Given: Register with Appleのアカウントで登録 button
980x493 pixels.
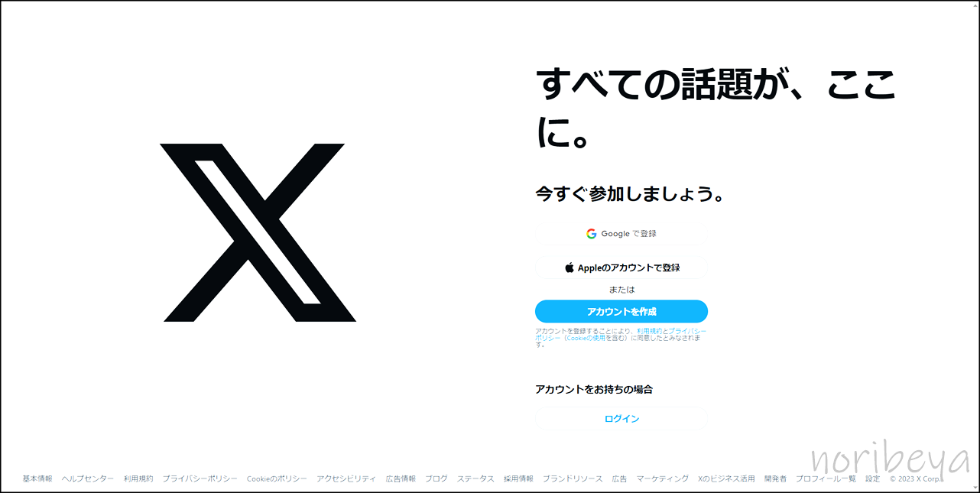Looking at the screenshot, I should pos(621,268).
